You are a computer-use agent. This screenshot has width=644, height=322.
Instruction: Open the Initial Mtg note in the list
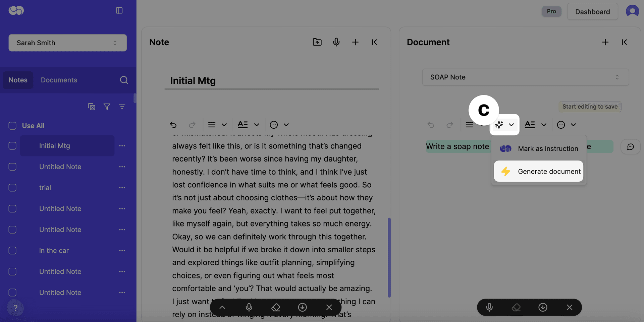tap(67, 146)
